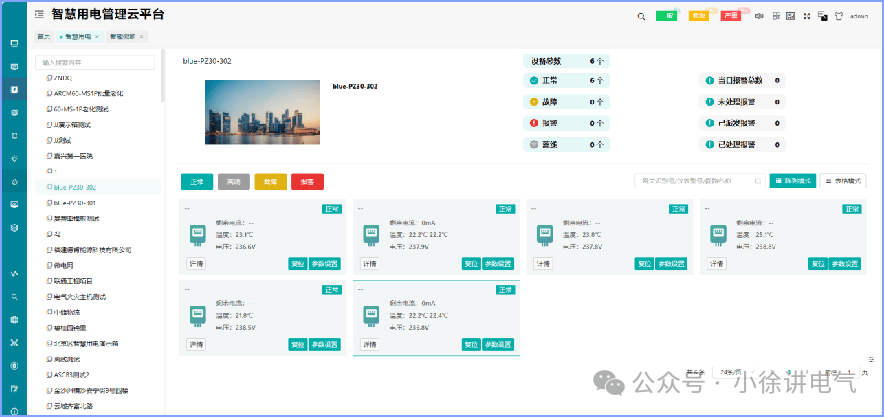Open the green alarm level badge
Screen dimensions: 884x417
coord(666,16)
